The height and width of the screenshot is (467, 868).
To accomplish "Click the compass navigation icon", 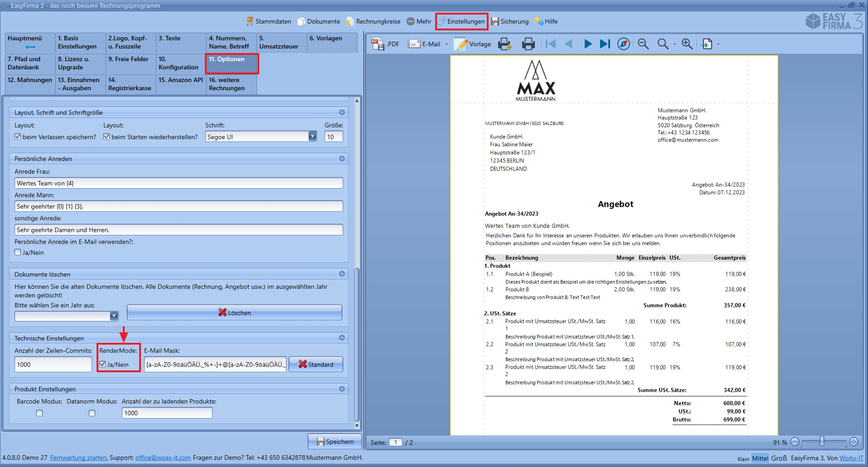I will click(x=624, y=44).
